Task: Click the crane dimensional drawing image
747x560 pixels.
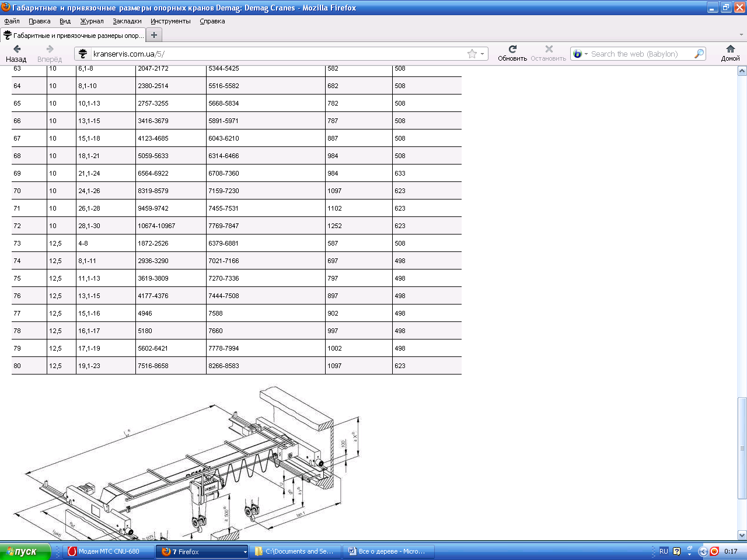Action: click(x=187, y=463)
